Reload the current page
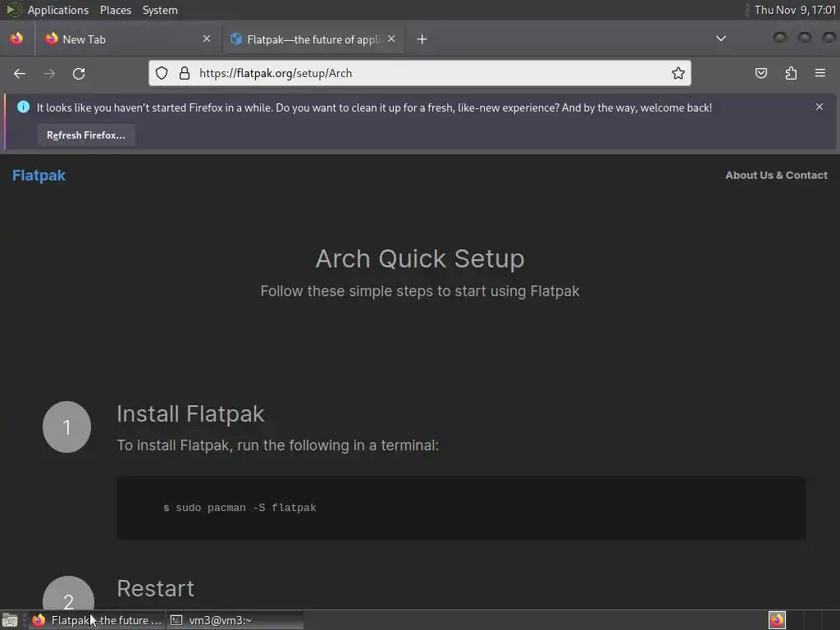Image resolution: width=840 pixels, height=630 pixels. tap(79, 73)
